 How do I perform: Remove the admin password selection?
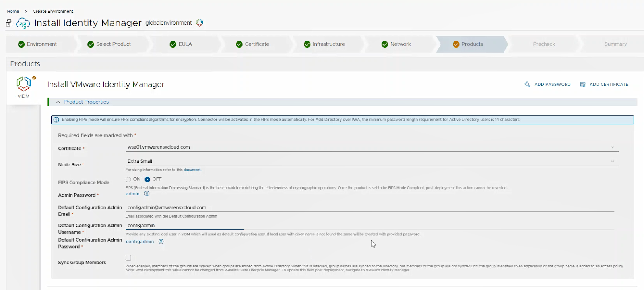(x=147, y=194)
